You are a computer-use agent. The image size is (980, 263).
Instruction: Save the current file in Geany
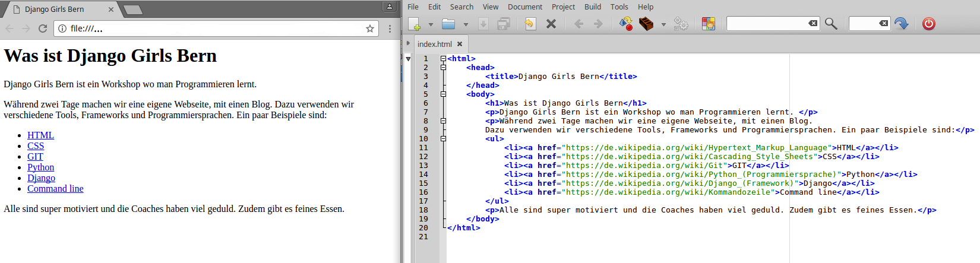point(483,24)
